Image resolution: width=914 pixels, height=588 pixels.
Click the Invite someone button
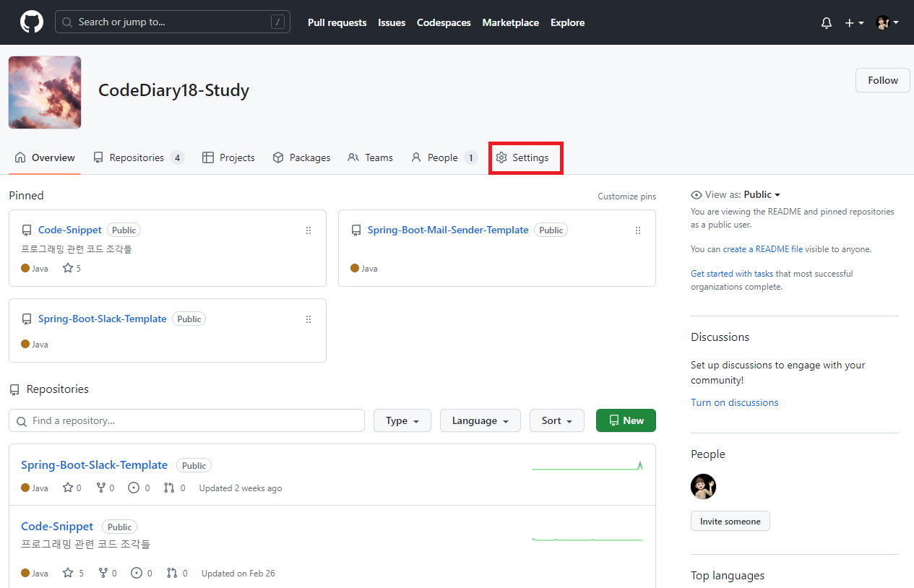pyautogui.click(x=730, y=522)
